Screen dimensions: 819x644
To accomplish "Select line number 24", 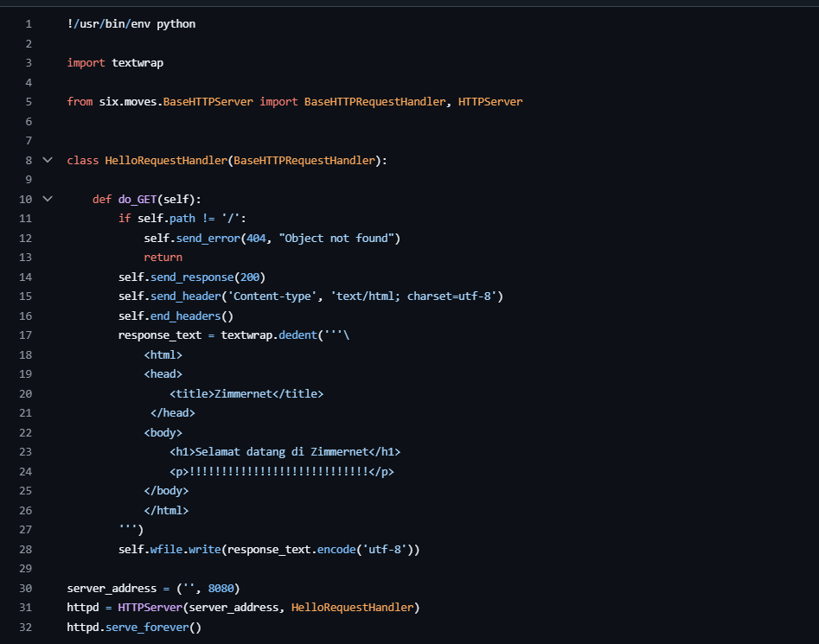I will (26, 471).
